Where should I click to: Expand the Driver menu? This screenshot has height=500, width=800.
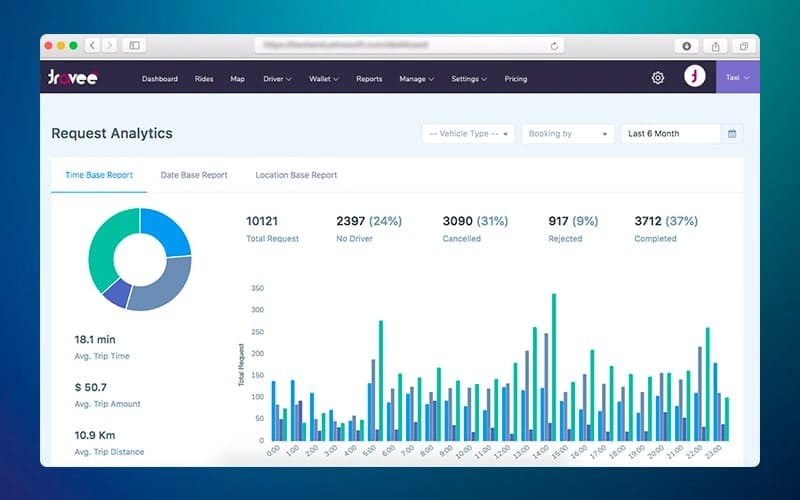point(277,79)
